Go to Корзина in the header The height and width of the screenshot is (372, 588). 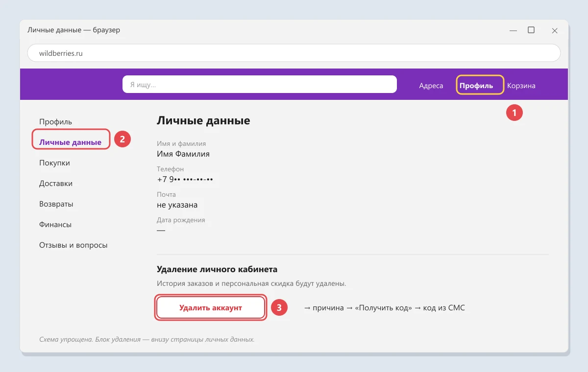(521, 86)
